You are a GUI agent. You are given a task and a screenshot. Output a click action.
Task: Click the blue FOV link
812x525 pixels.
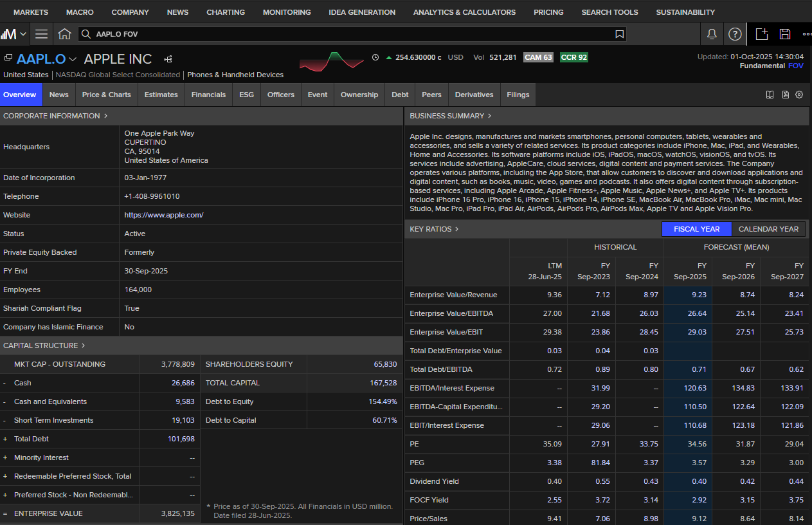tap(795, 66)
